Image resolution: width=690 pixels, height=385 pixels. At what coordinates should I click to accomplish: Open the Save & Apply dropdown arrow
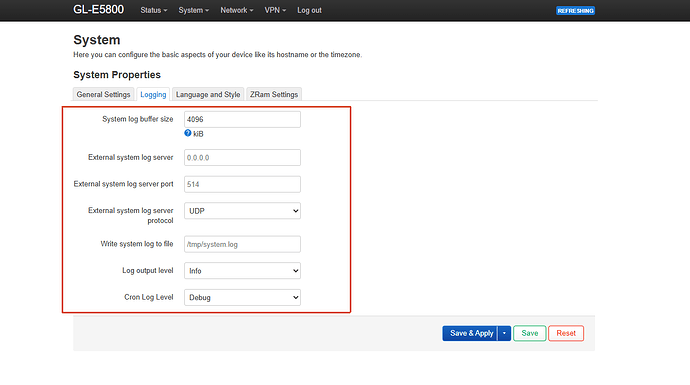(504, 333)
